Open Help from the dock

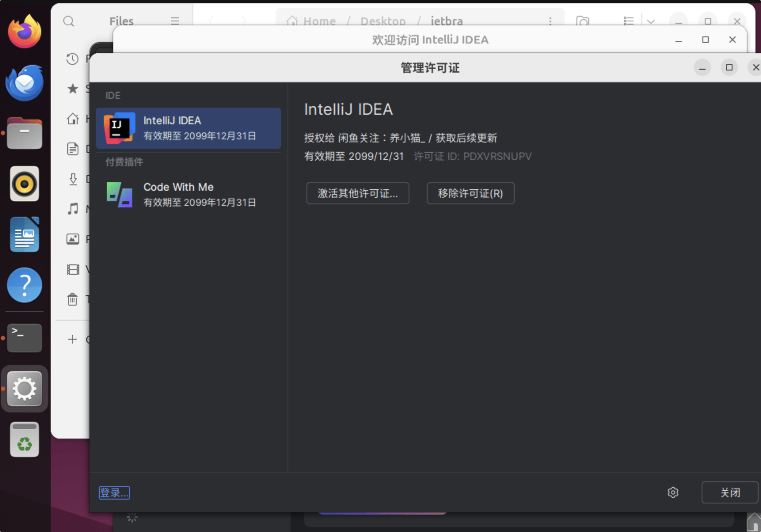25,285
